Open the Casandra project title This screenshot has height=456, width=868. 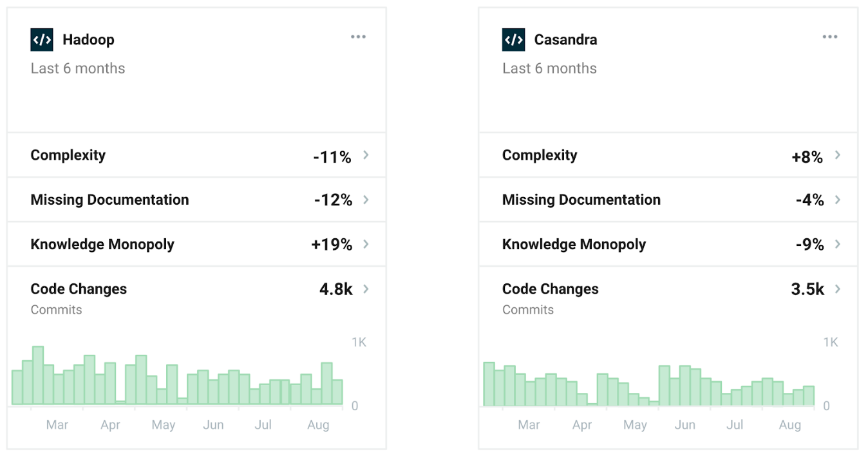pos(565,40)
